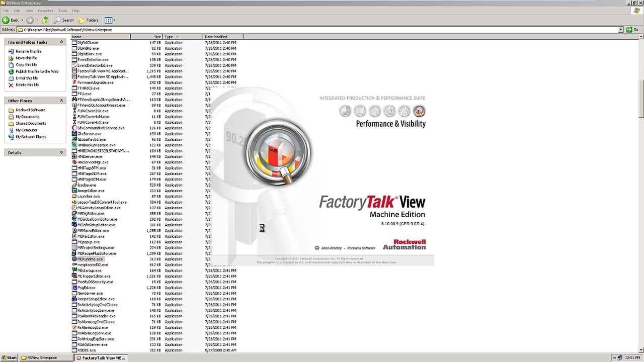
Task: Select the MEGlobalConnEditor.exe file icon
Action: [x=74, y=219]
